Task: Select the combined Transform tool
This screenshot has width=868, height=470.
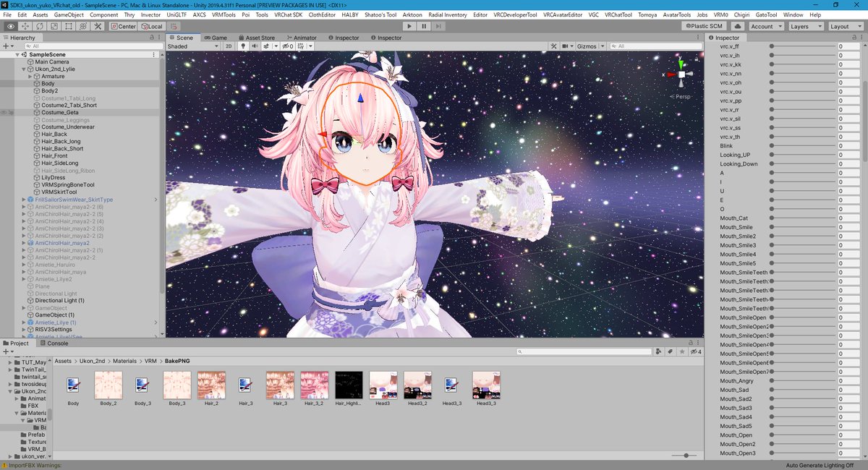Action: coord(83,26)
